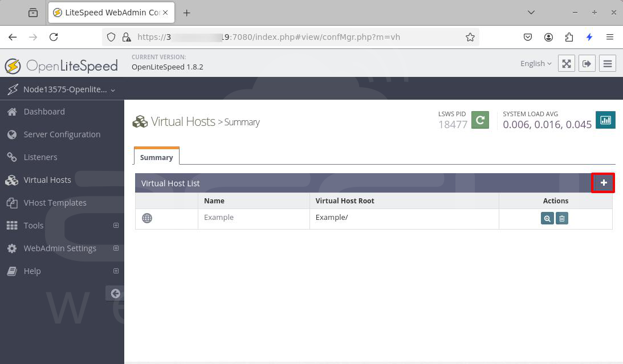The height and width of the screenshot is (364, 623).
Task: Click the tracking protection shield icon
Action: tap(111, 38)
